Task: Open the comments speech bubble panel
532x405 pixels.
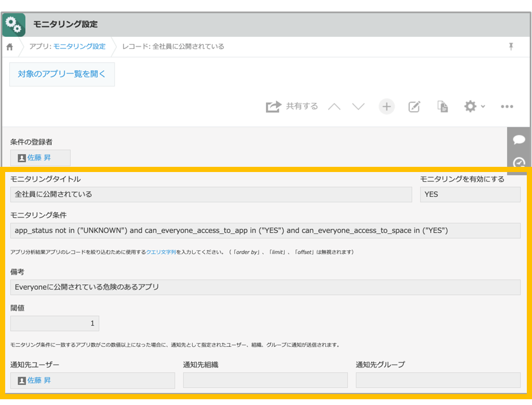Action: [519, 139]
